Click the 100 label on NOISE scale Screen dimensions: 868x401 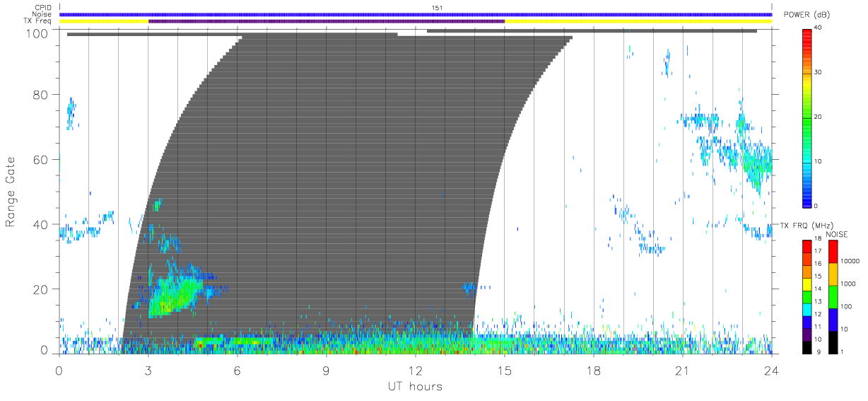[x=847, y=306]
